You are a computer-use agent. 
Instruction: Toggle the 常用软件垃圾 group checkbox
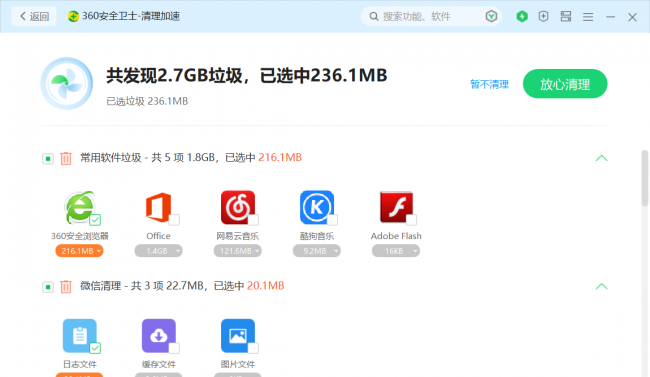tap(48, 158)
